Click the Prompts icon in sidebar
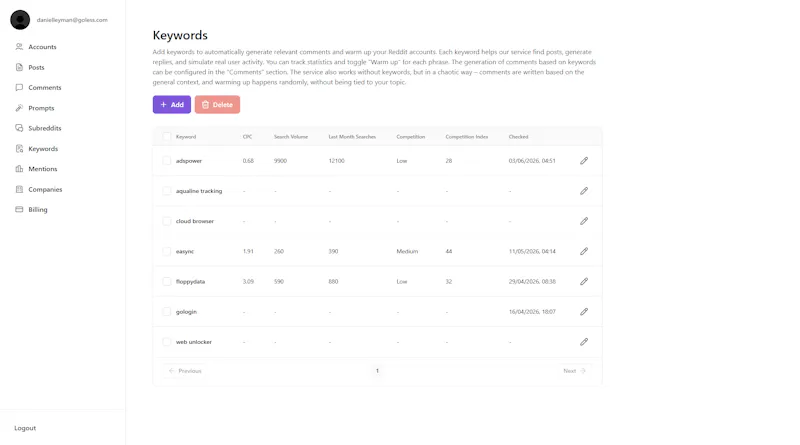 point(19,108)
